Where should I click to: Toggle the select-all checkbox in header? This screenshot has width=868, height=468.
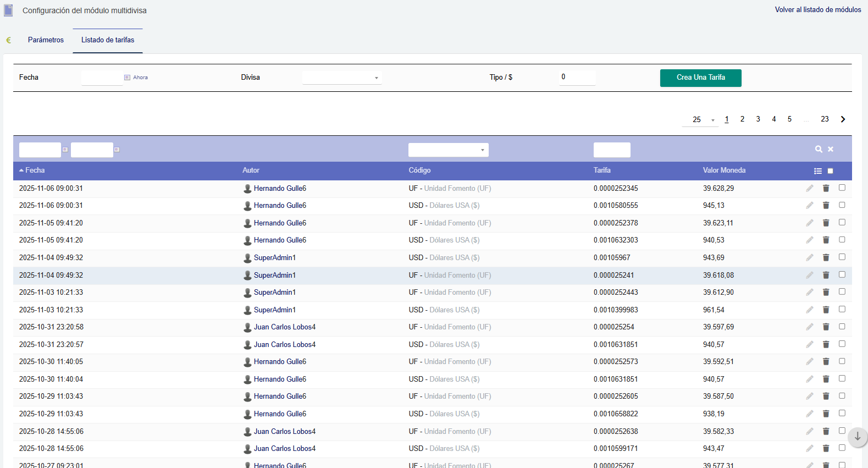pyautogui.click(x=830, y=171)
